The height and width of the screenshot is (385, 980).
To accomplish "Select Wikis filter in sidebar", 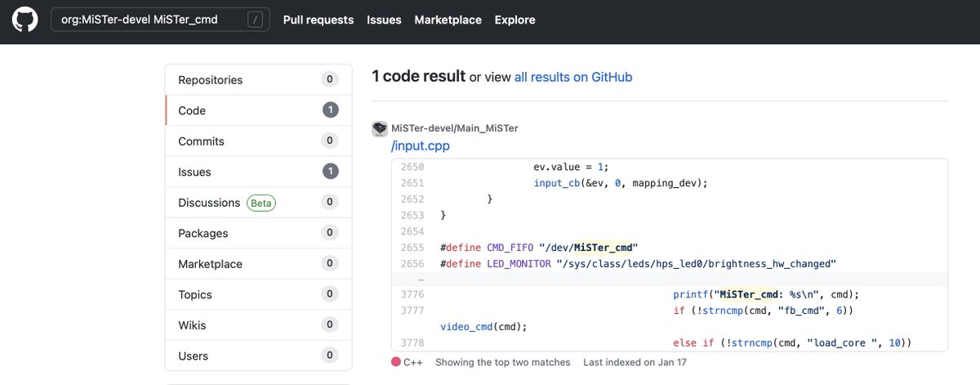I will pos(258,325).
